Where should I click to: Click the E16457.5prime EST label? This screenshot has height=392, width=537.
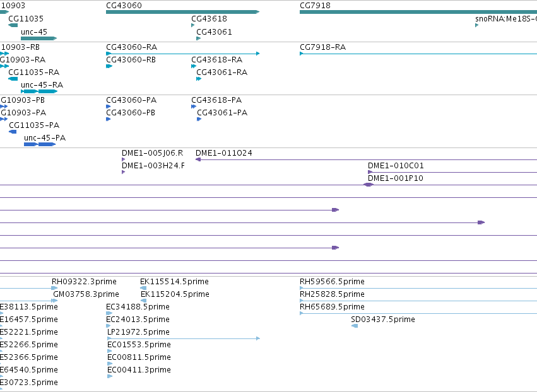(x=29, y=320)
